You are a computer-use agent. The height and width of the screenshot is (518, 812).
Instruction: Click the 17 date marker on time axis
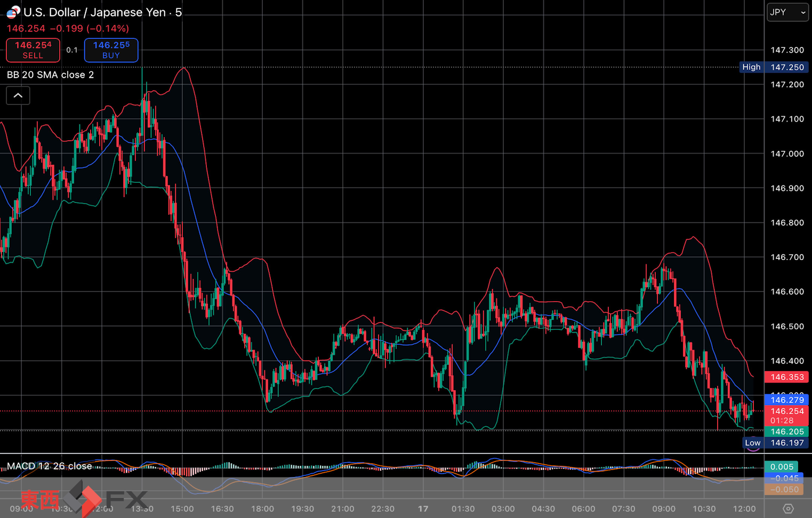click(423, 509)
